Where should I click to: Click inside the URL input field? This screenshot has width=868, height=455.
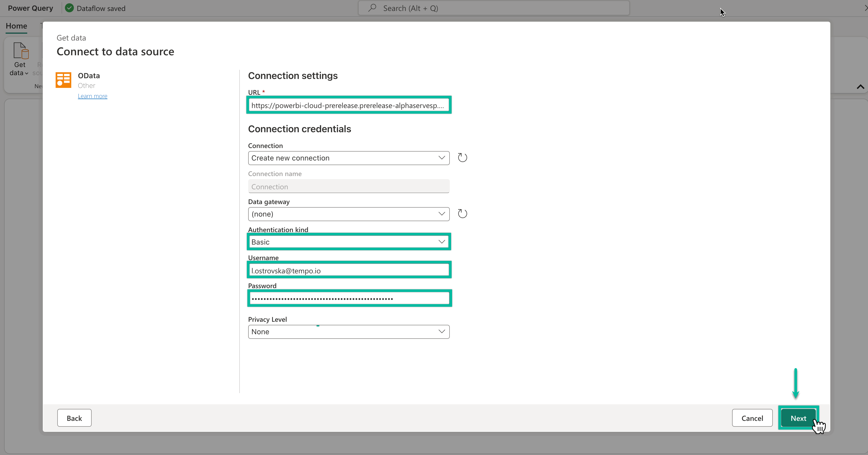click(x=349, y=105)
